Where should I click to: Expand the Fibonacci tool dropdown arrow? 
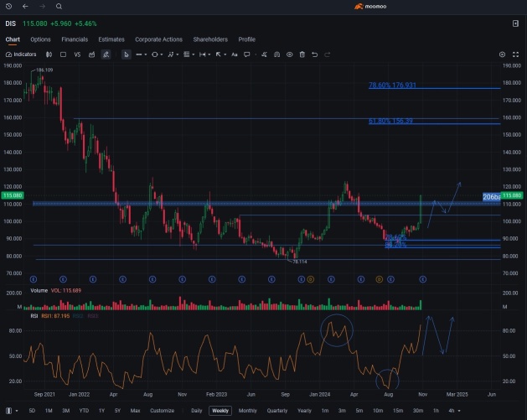(x=194, y=54)
